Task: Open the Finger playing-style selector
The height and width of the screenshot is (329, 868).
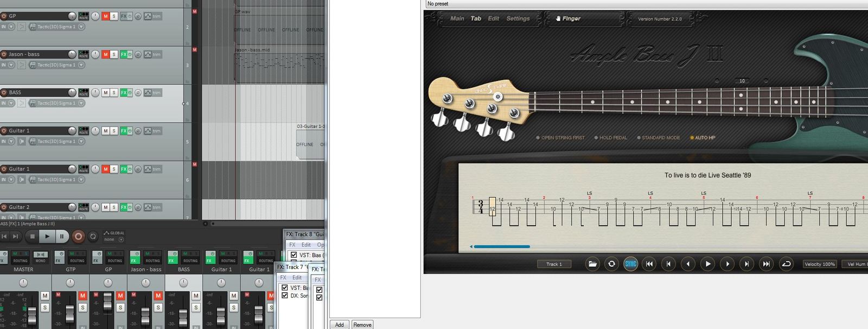Action: click(569, 18)
